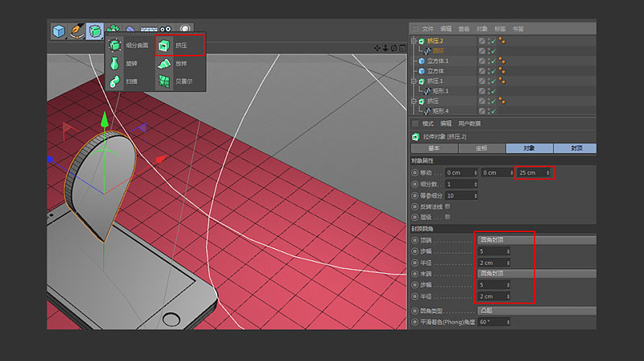Enable the 层级 checkbox
The width and height of the screenshot is (644, 361).
coord(448,217)
